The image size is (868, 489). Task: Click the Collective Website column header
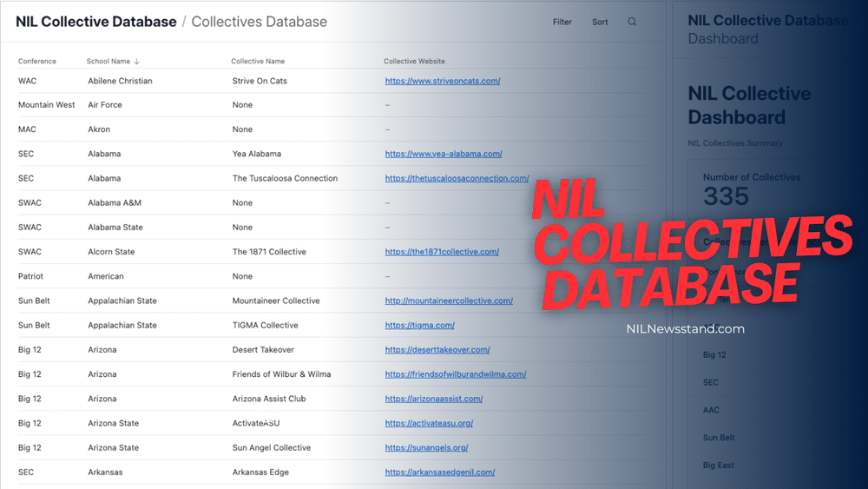(414, 62)
